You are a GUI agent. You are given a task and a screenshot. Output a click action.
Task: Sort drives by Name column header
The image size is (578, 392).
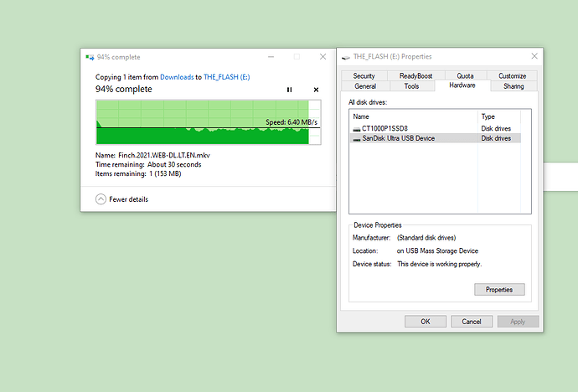pyautogui.click(x=414, y=116)
